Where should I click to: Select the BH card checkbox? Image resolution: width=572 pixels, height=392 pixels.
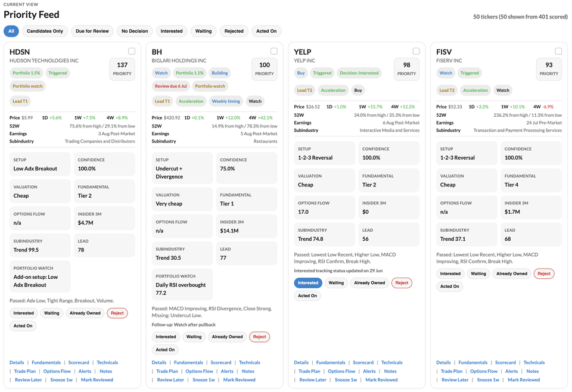[274, 51]
